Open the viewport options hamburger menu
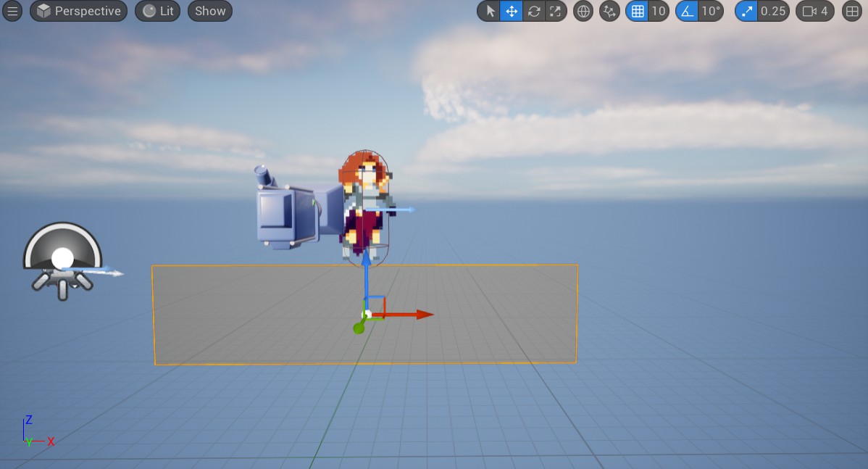Screen dimensions: 868x469 (x=12, y=11)
